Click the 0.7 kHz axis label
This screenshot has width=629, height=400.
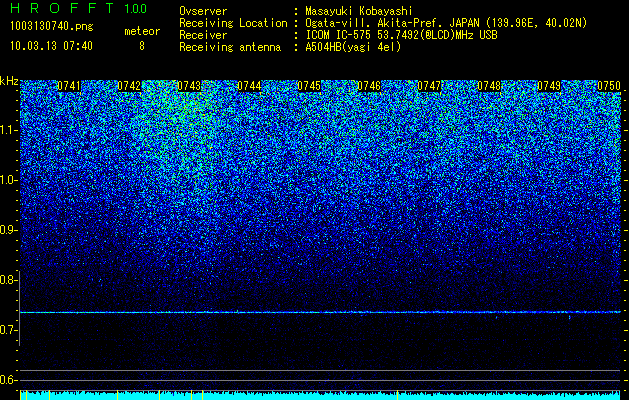tap(9, 330)
